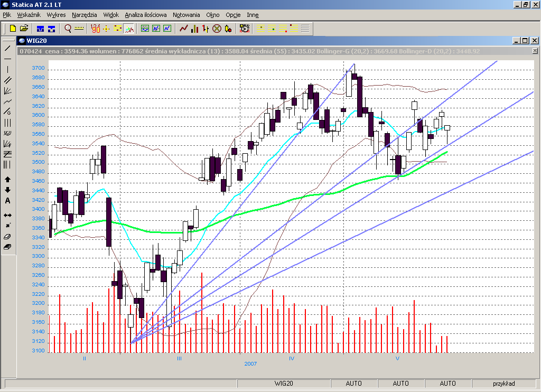Open the alarm clock timer icon
The height and width of the screenshot is (392, 541).
(244, 29)
